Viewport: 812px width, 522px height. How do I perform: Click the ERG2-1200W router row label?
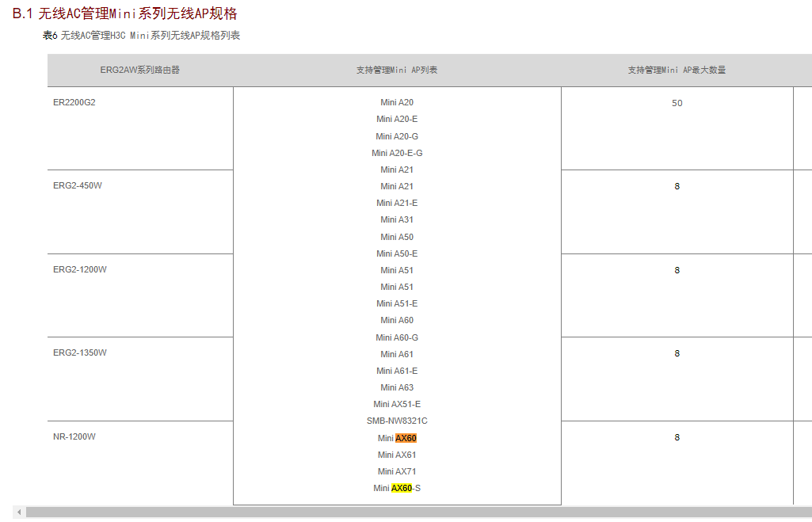80,269
